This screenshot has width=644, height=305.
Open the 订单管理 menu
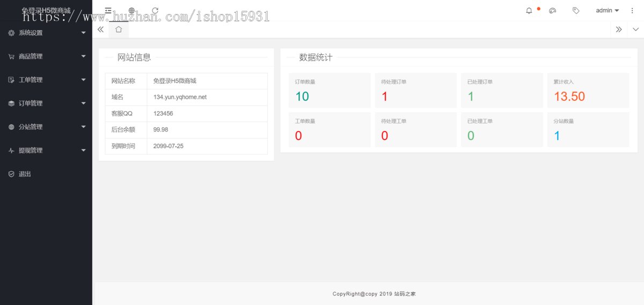pos(46,104)
